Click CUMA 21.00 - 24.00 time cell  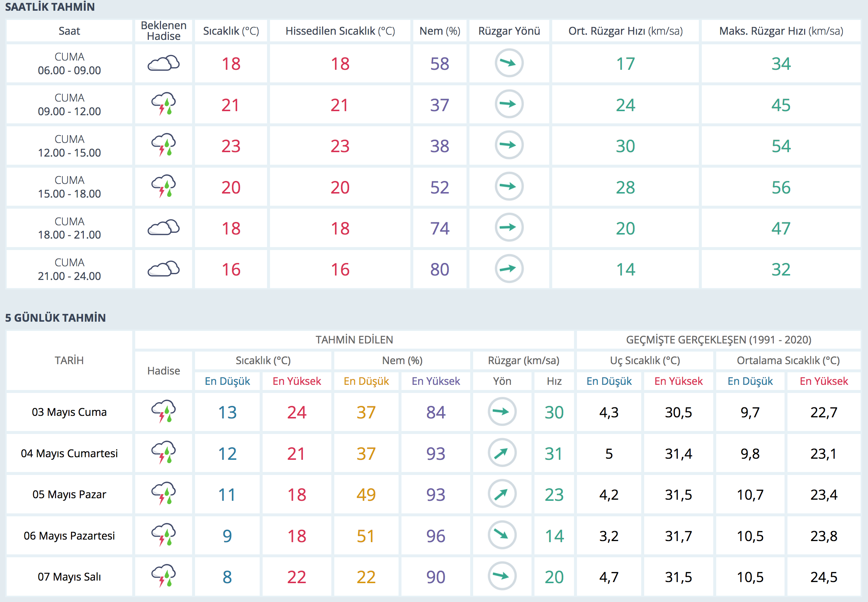click(x=69, y=269)
